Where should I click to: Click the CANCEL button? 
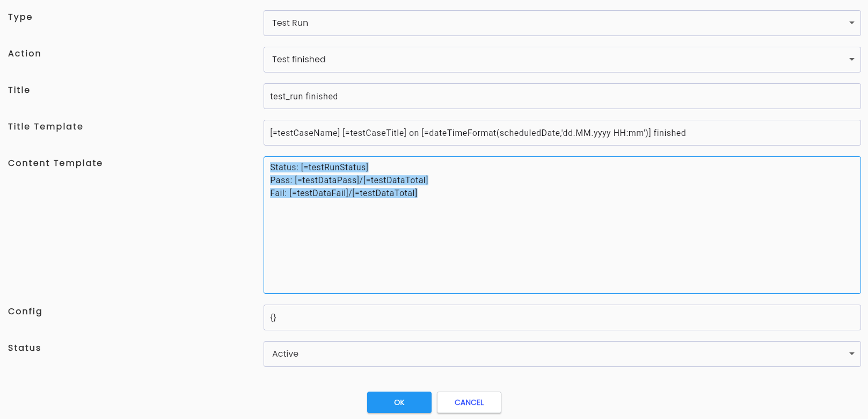(469, 402)
